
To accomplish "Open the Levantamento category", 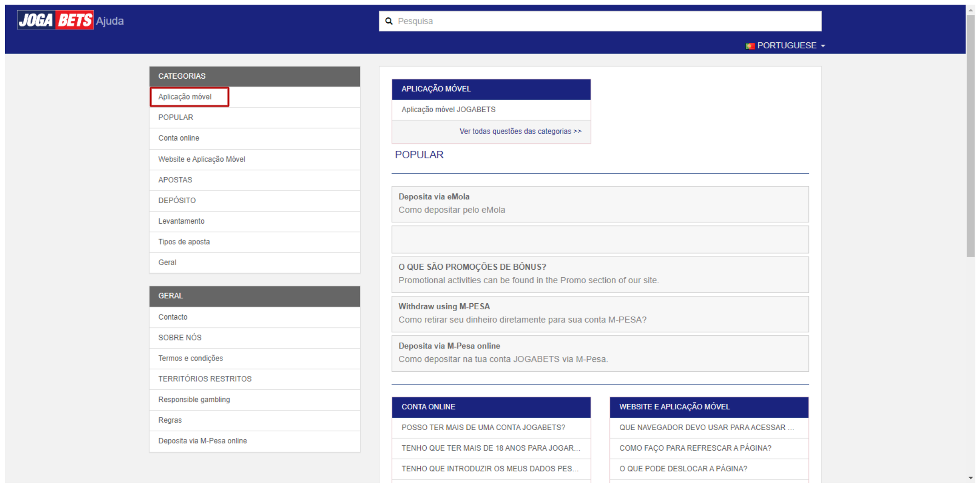I will pyautogui.click(x=254, y=221).
